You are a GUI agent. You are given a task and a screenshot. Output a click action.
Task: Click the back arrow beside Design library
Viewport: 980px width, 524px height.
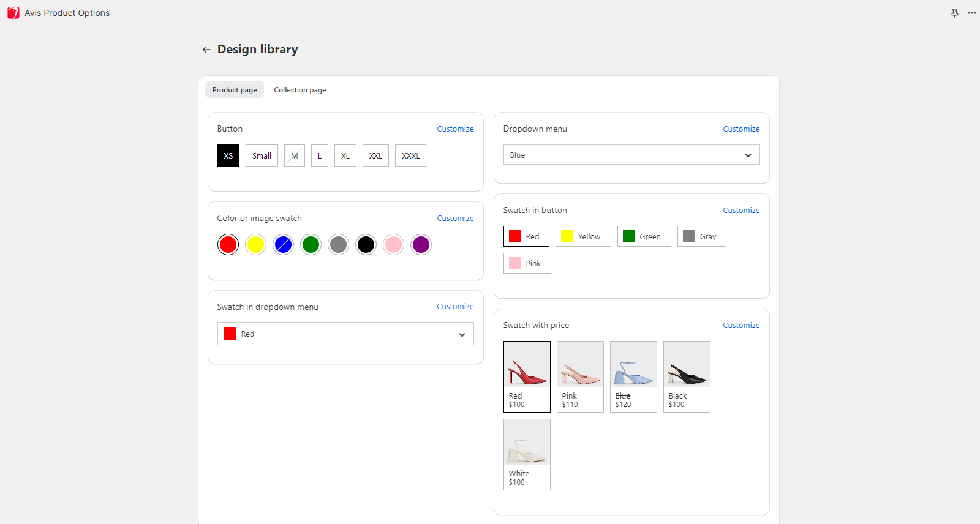tap(206, 50)
